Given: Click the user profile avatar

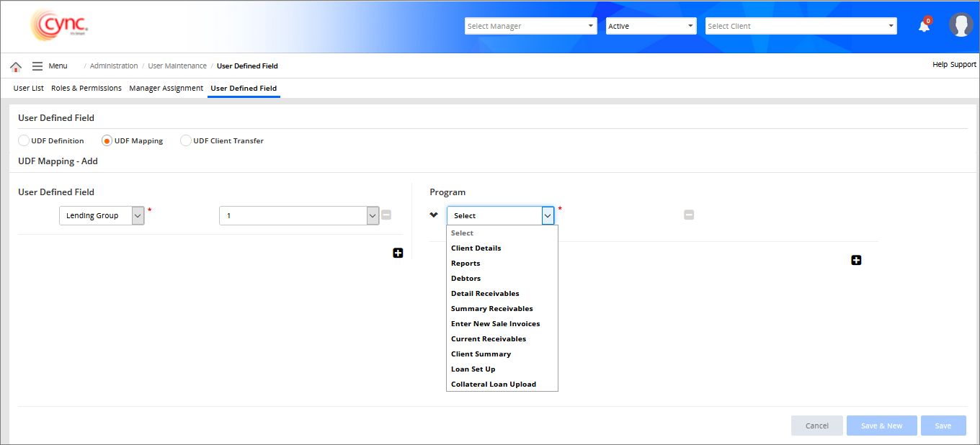Looking at the screenshot, I should pyautogui.click(x=961, y=25).
